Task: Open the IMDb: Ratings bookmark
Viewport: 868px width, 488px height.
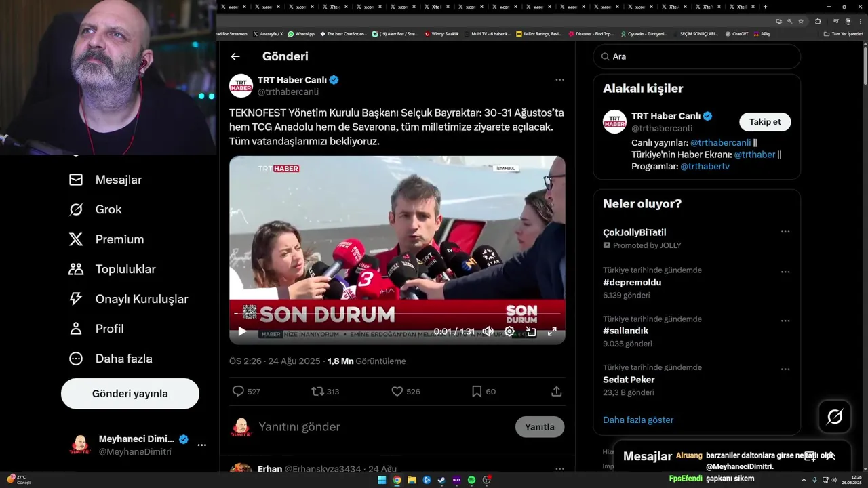Action: click(x=538, y=34)
